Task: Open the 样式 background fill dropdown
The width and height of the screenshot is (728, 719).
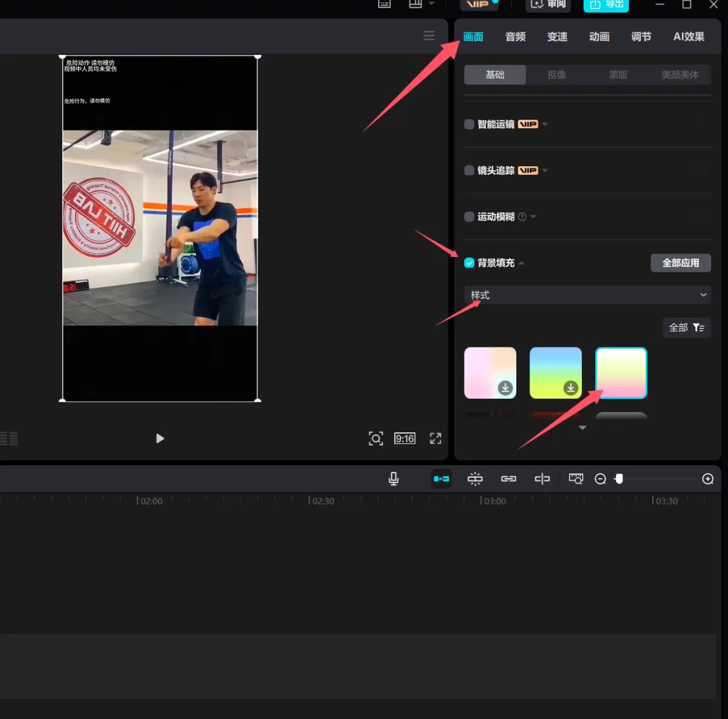Action: coord(588,295)
